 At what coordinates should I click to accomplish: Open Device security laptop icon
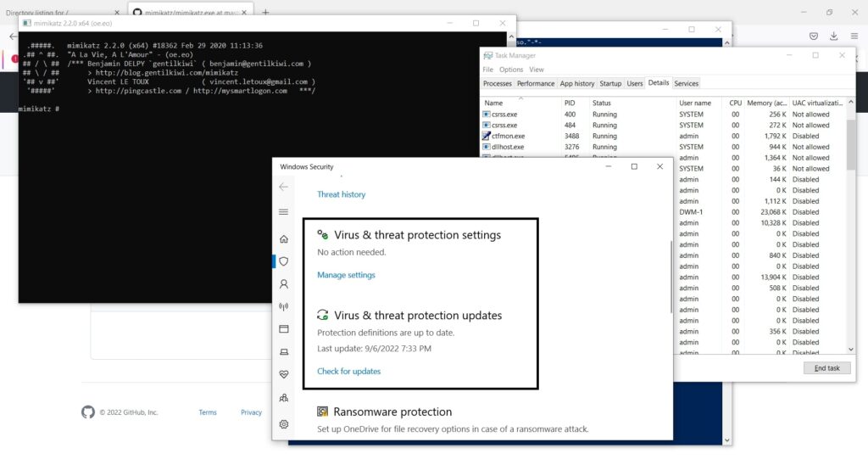coord(284,352)
